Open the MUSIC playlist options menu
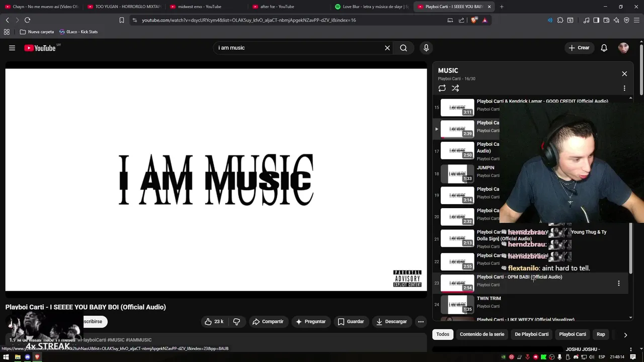 tap(624, 88)
